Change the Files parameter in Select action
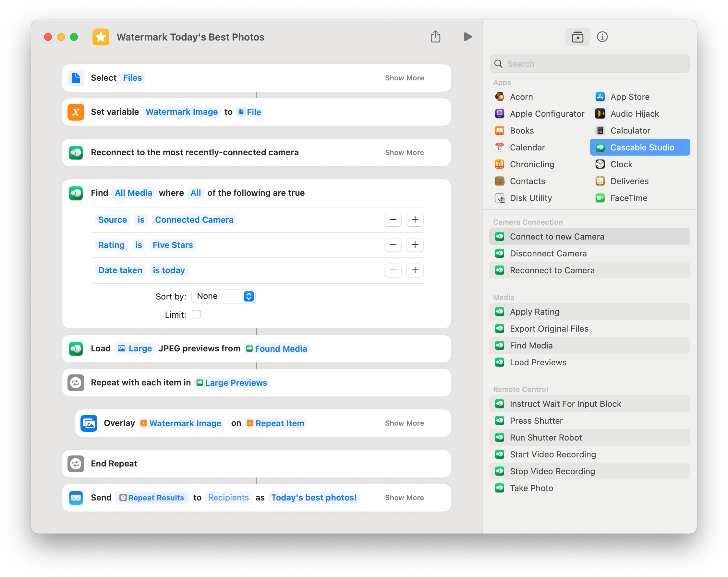Viewport: 728px width, 577px height. [x=132, y=78]
